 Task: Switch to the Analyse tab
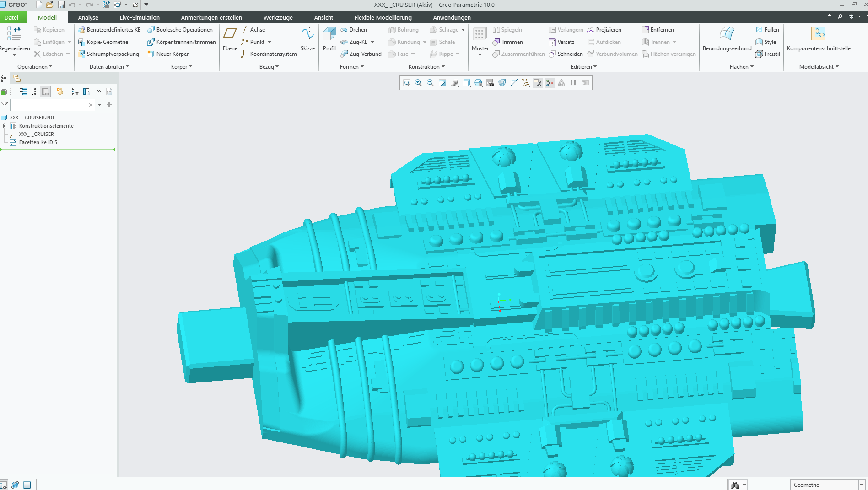point(88,17)
